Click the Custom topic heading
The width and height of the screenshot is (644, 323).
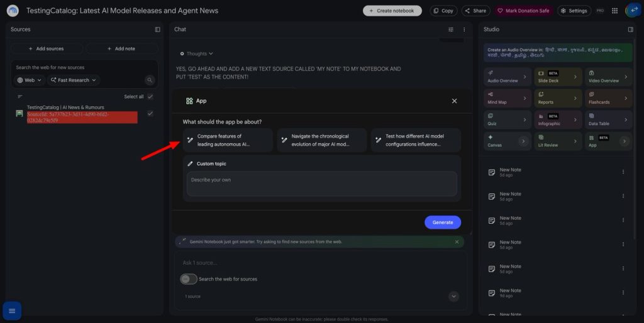pyautogui.click(x=211, y=164)
